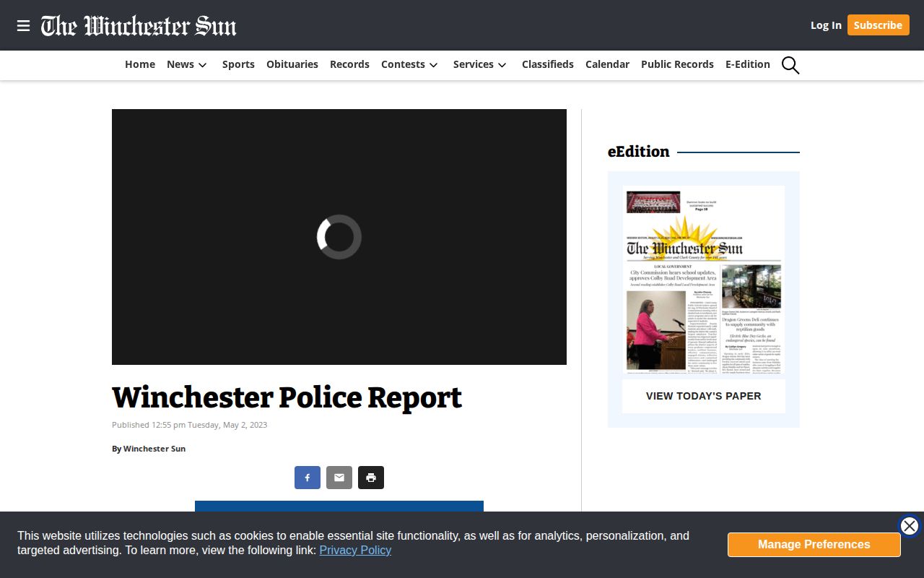
Task: Click the orange Subscribe button
Action: tap(878, 25)
